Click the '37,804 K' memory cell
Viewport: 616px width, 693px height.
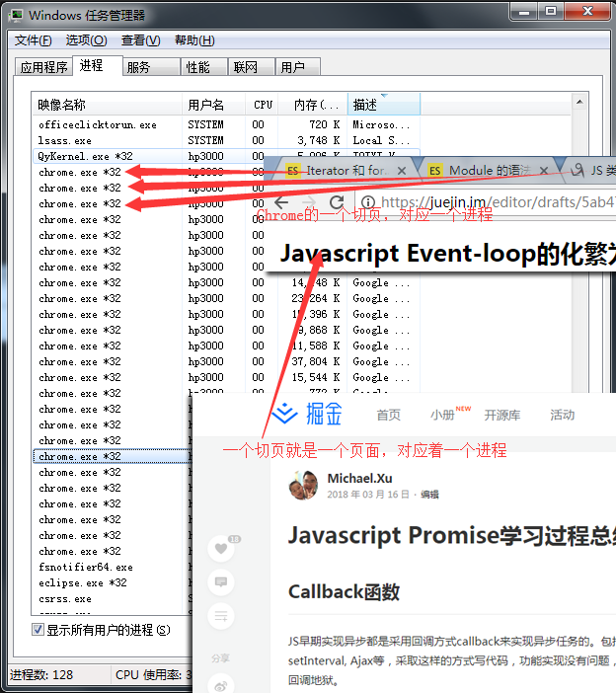316,361
